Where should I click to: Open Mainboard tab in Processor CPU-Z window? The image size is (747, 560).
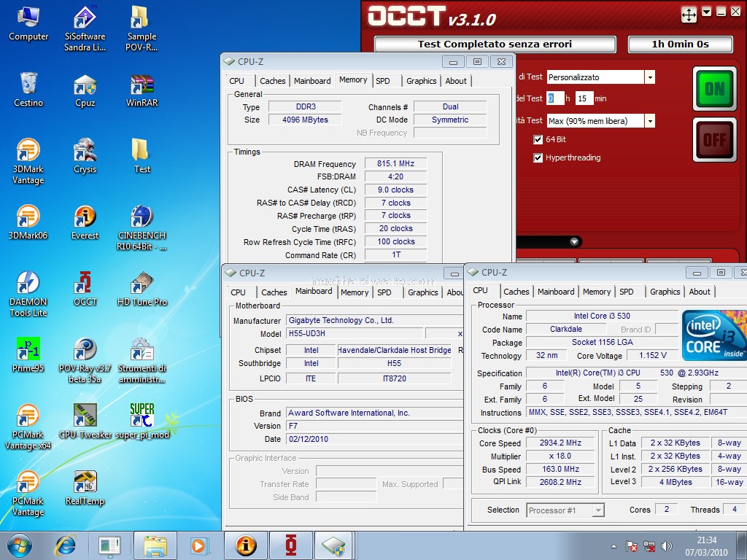(555, 292)
